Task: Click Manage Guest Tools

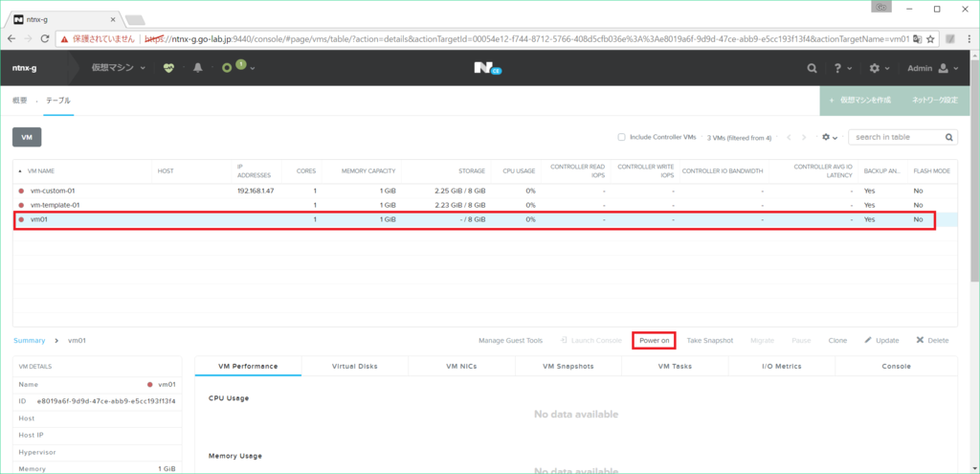Action: pyautogui.click(x=511, y=341)
